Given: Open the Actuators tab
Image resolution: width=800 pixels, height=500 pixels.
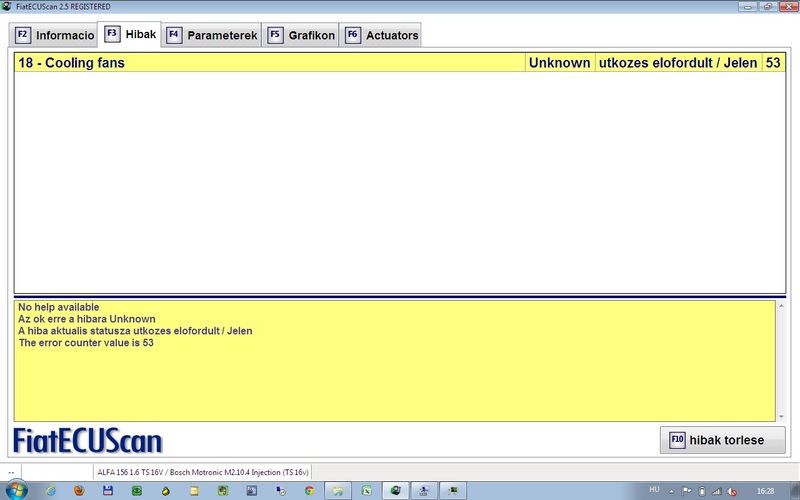Looking at the screenshot, I should (x=380, y=35).
